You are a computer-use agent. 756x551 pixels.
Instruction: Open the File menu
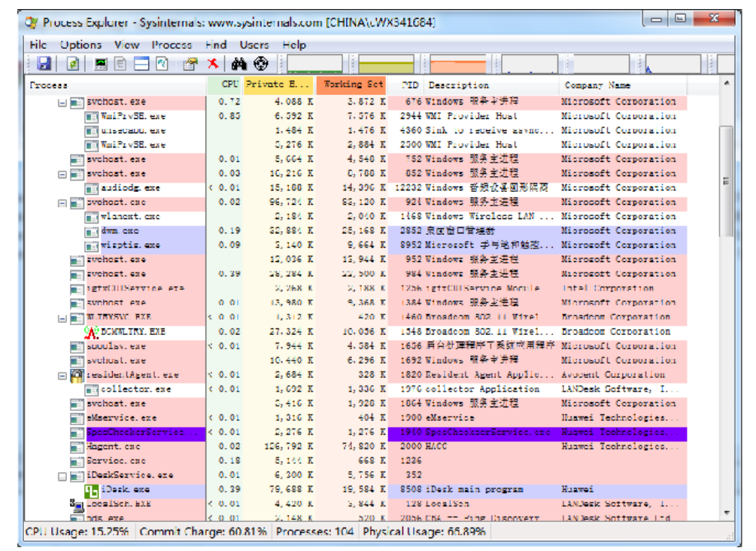tap(38, 45)
